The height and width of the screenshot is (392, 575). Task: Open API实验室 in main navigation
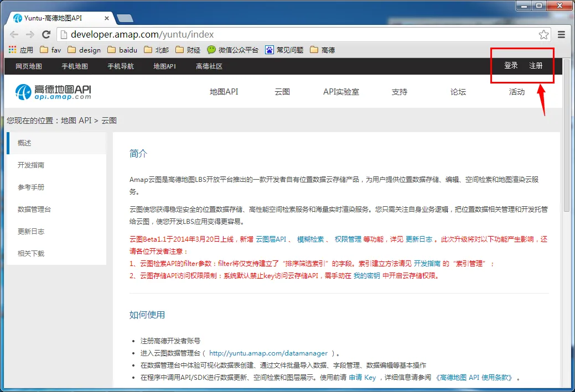[341, 92]
